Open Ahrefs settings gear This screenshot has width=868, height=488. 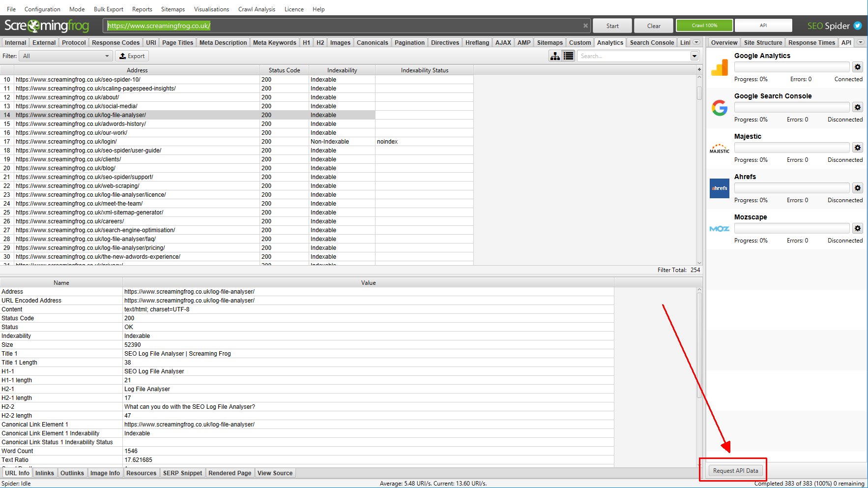click(x=857, y=188)
